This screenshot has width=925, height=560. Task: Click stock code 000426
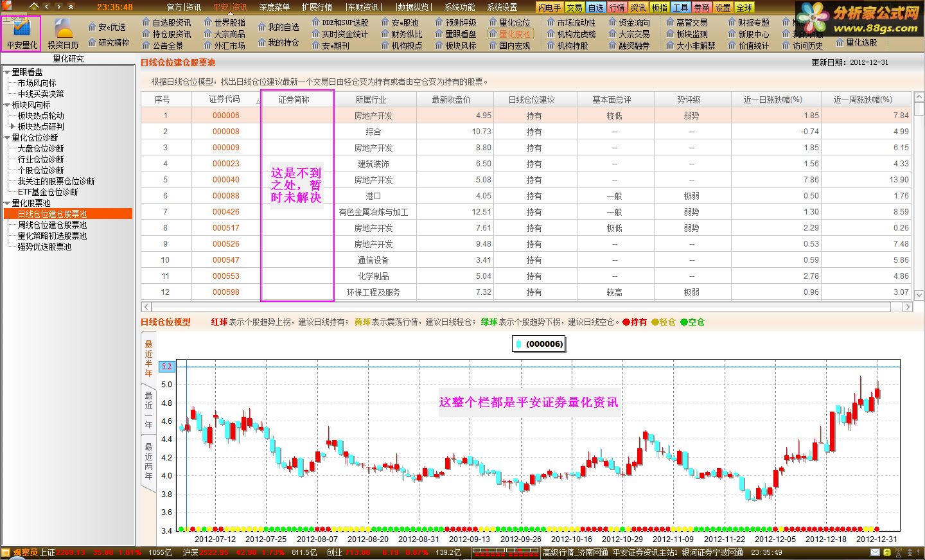click(x=226, y=212)
